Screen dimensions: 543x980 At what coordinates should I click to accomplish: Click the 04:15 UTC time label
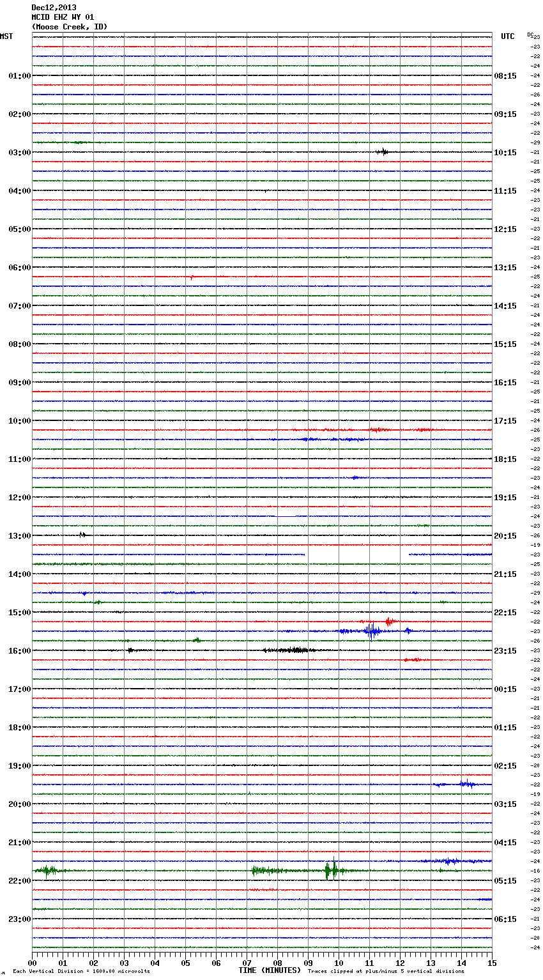[505, 843]
